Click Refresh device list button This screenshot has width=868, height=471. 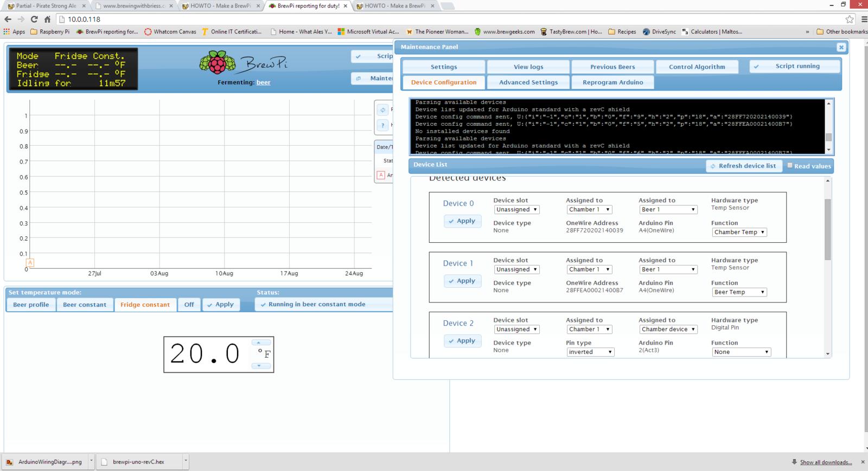point(744,166)
